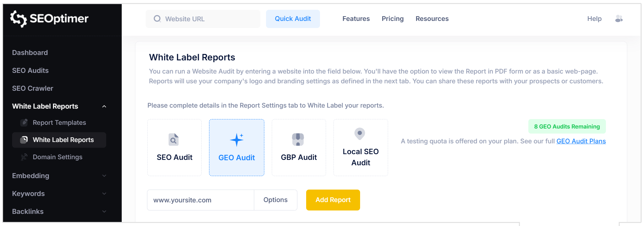Image resolution: width=644 pixels, height=226 pixels.
Task: Select the Keywords sidebar label
Action: click(x=28, y=194)
